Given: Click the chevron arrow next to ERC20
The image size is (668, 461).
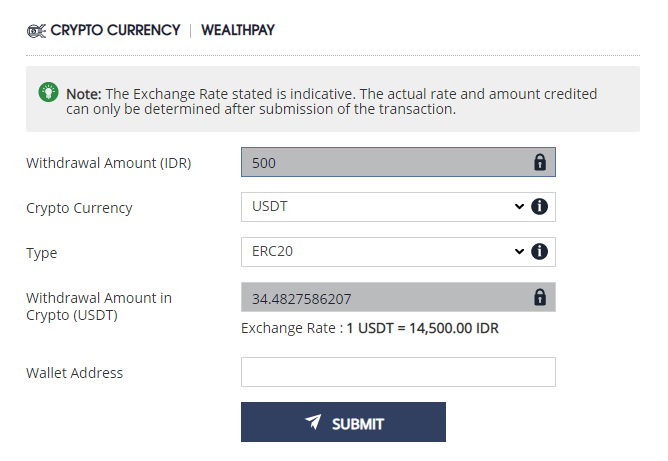Looking at the screenshot, I should (x=519, y=252).
